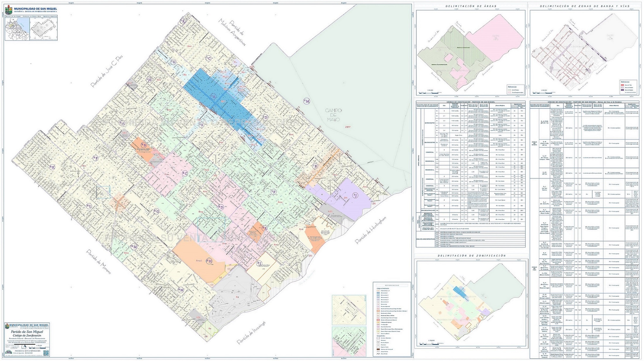
Task: Click the yellow Urbanización Especial legend swatch
Action: tap(379, 323)
